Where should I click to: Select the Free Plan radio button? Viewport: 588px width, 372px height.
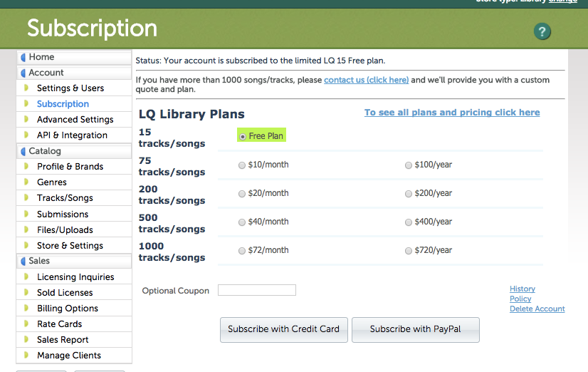click(x=243, y=136)
